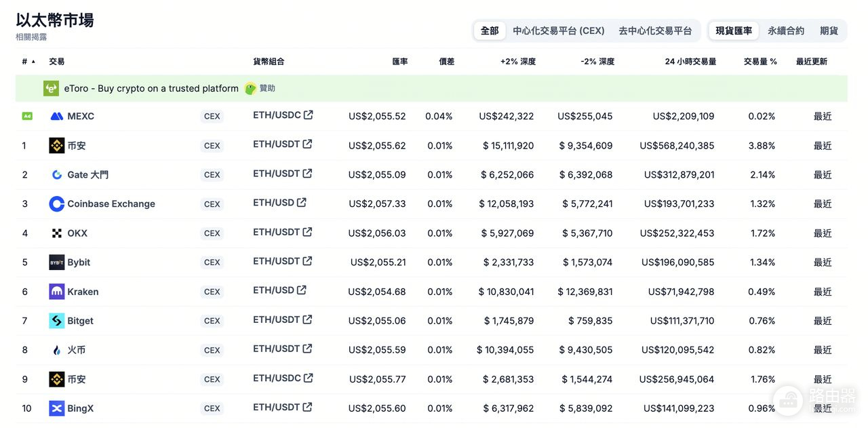
Task: Click the rate US$2,054.68 in the Kraken row
Action: (377, 292)
